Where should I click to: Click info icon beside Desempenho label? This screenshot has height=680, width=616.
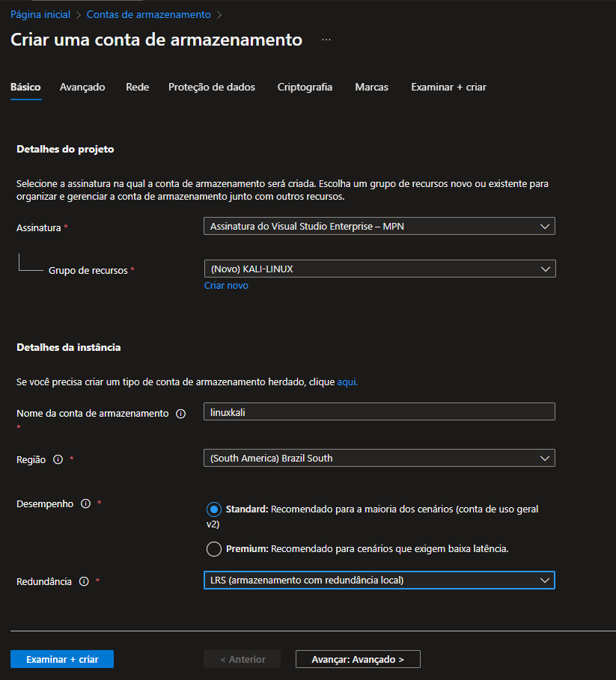click(x=85, y=504)
